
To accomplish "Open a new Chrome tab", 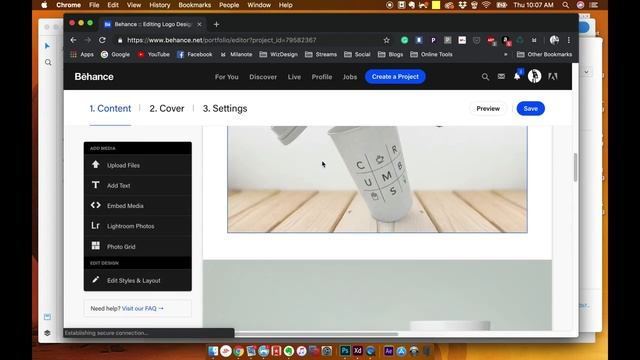I will point(216,24).
